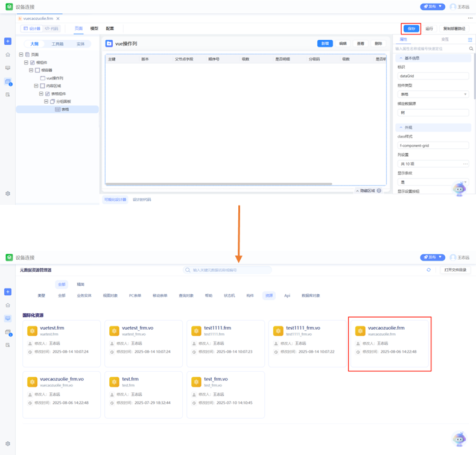
Task: Switch to 代码 code mode
Action: click(x=51, y=28)
